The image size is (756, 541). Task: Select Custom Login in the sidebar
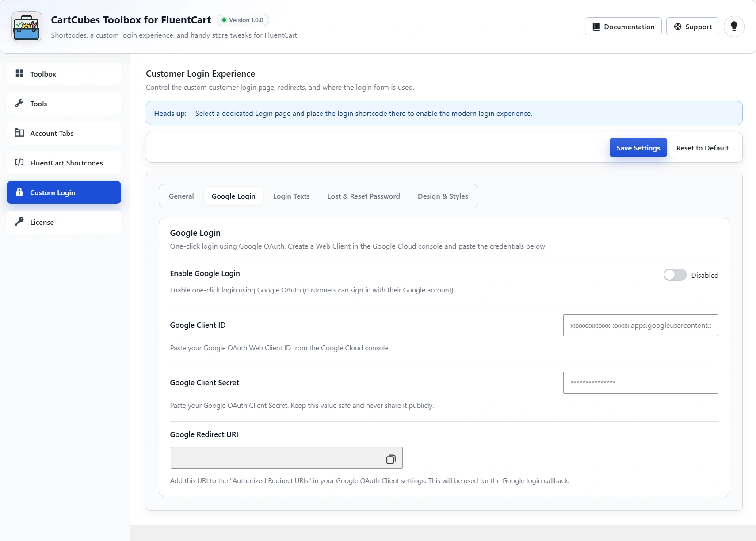pos(64,192)
